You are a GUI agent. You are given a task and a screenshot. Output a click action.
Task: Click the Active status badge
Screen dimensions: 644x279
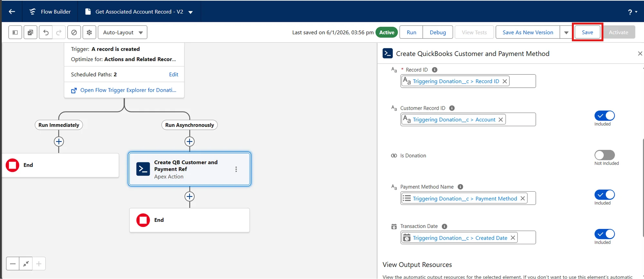click(x=387, y=32)
